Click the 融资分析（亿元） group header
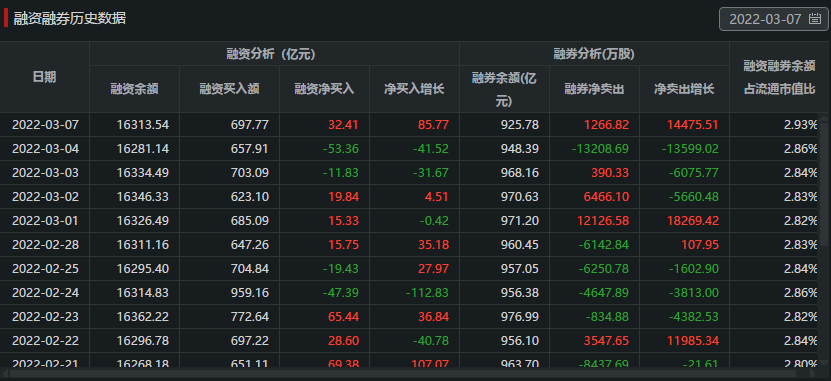 click(275, 54)
